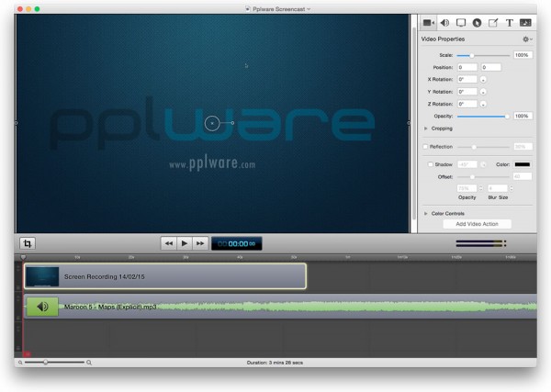Click the canvas left edge resize handle
This screenshot has width=551, height=392.
tap(17, 123)
